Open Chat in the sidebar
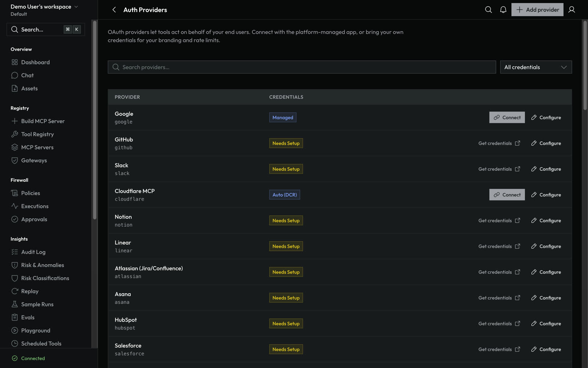The image size is (588, 368). coord(27,75)
